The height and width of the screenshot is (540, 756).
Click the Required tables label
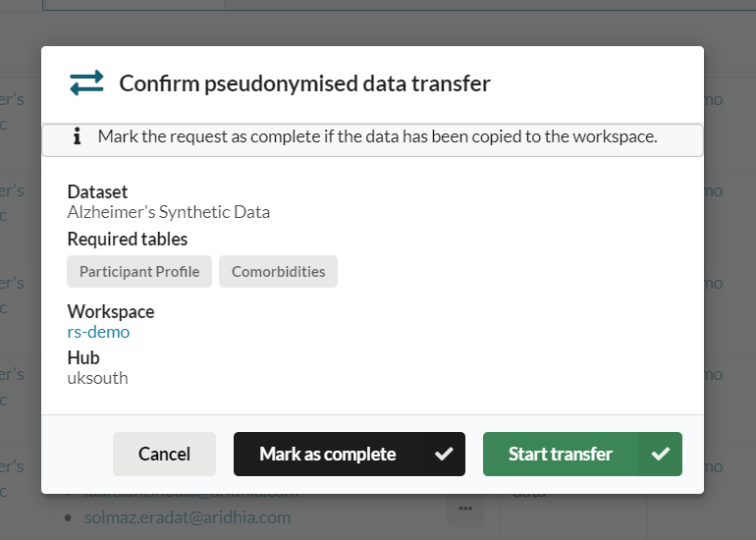127,239
